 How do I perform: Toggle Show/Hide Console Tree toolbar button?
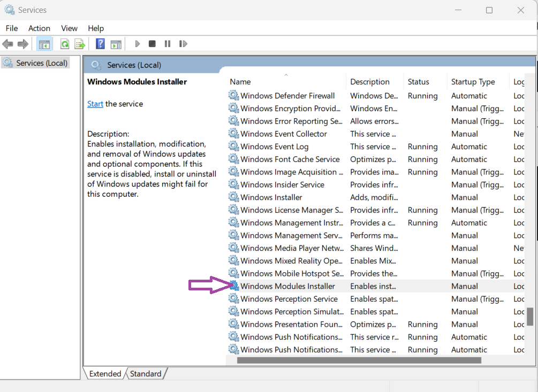click(44, 44)
